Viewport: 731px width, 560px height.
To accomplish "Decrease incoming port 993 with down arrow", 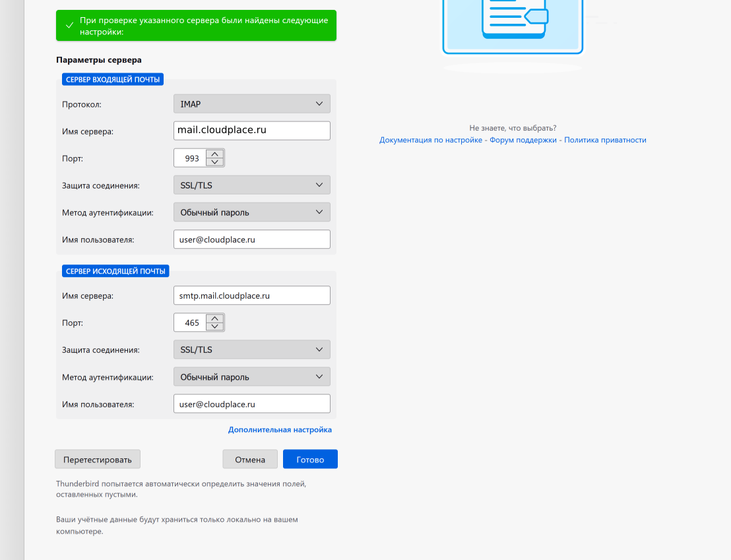I will (215, 162).
